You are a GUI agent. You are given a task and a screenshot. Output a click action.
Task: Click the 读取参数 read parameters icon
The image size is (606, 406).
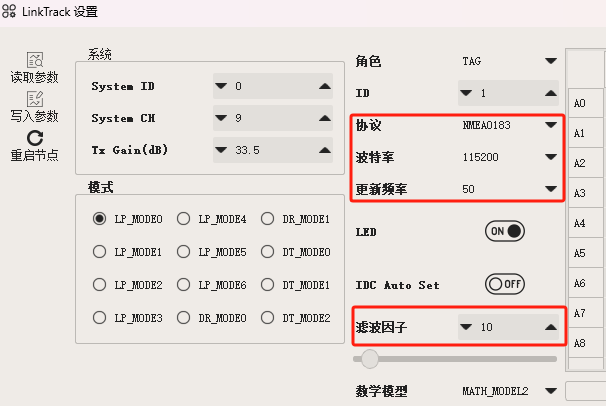pos(35,60)
